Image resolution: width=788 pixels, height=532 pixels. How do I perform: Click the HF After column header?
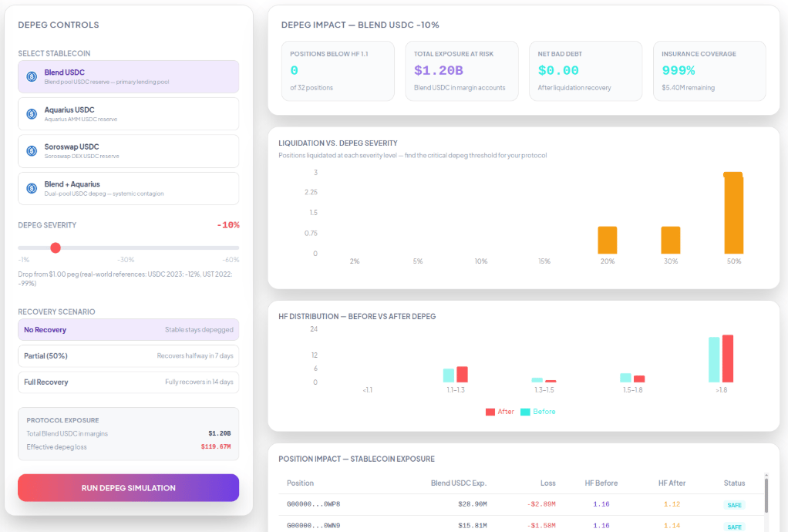pyautogui.click(x=672, y=483)
